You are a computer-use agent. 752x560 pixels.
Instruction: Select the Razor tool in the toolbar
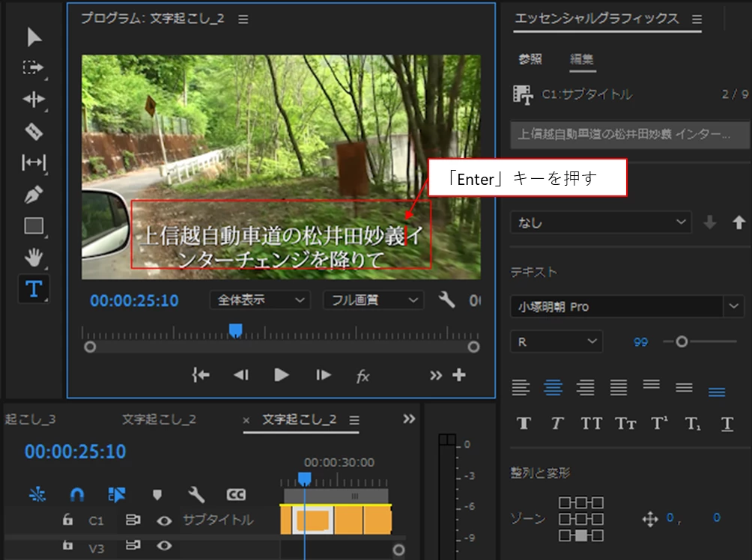pyautogui.click(x=34, y=131)
